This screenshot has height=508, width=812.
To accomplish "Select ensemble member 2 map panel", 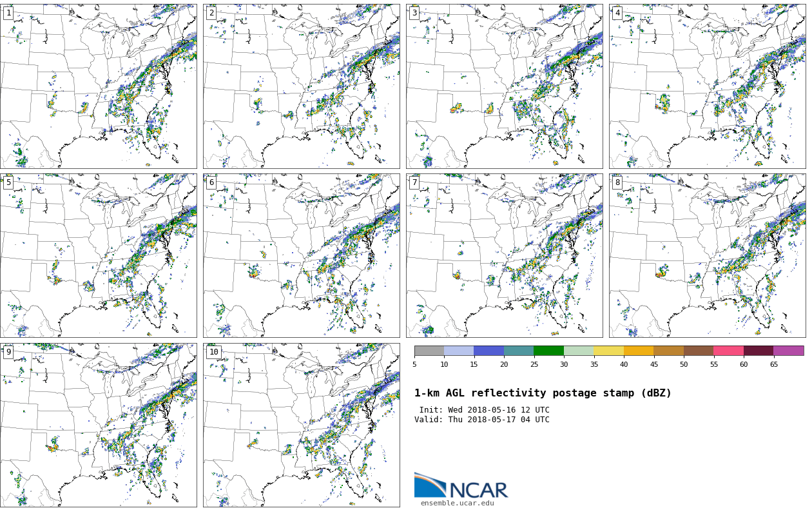I will tap(301, 86).
